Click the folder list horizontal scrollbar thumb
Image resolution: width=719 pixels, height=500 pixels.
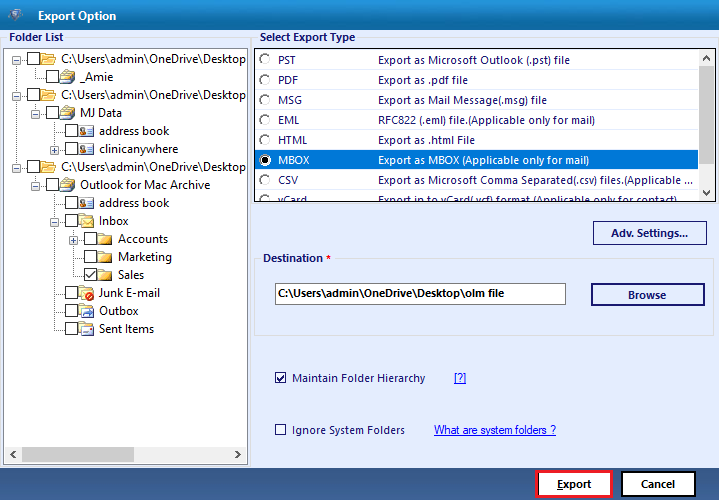(x=78, y=454)
